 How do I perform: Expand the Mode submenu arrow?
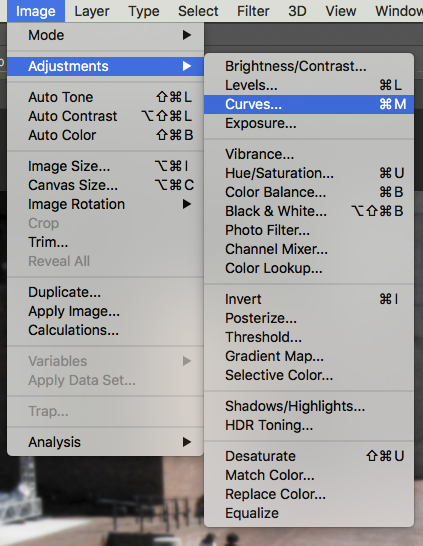(187, 35)
